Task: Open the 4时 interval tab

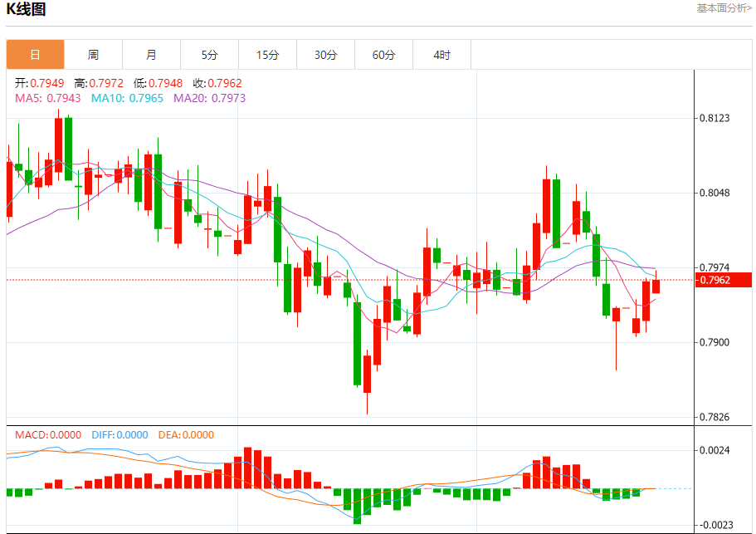Action: [441, 55]
